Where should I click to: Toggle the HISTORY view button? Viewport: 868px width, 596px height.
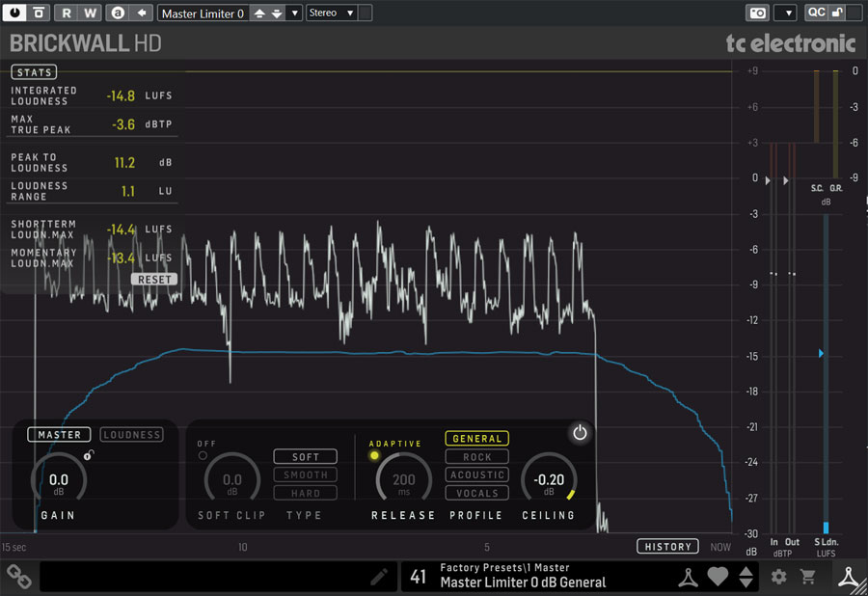click(667, 547)
